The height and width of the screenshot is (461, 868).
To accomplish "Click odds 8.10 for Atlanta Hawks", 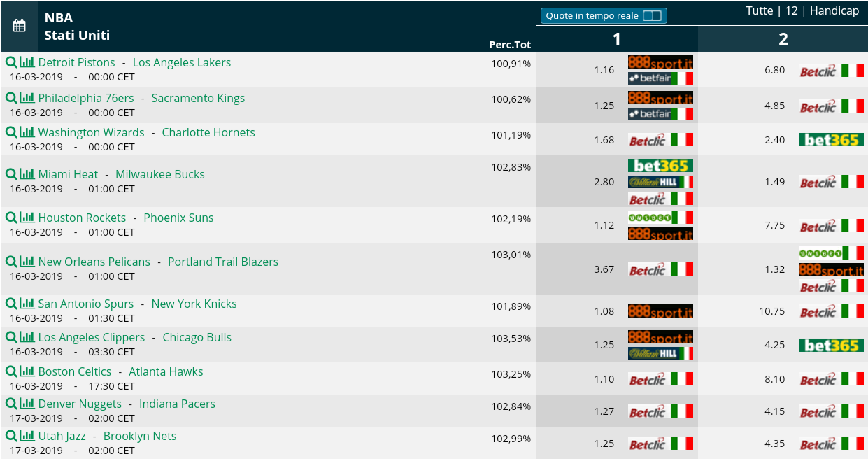I will (774, 379).
